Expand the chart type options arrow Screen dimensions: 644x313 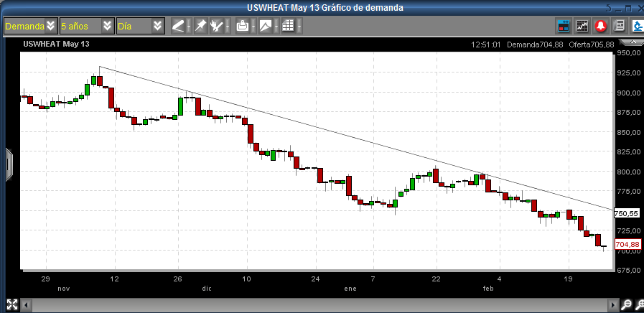coord(276,27)
